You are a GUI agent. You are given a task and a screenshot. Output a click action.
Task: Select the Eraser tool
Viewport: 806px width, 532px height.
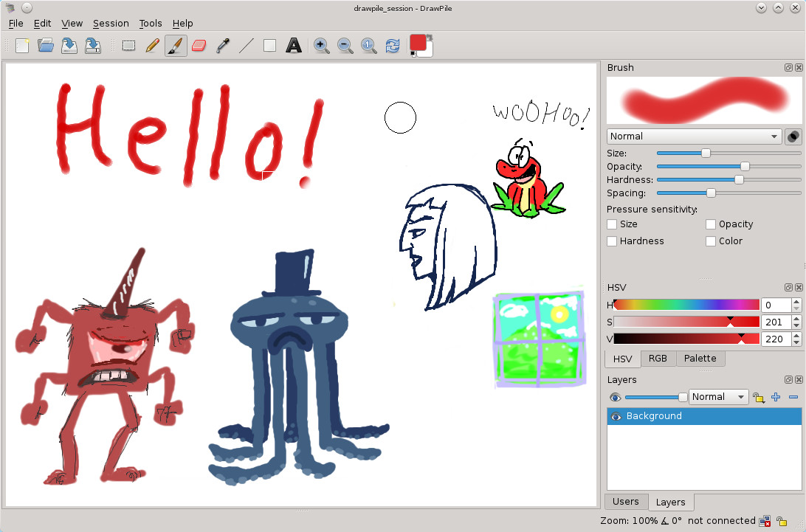199,46
